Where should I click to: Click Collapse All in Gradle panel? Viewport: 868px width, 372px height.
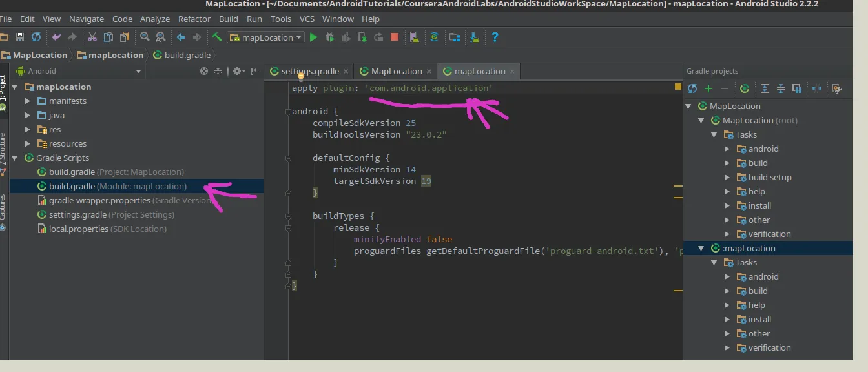pos(781,88)
